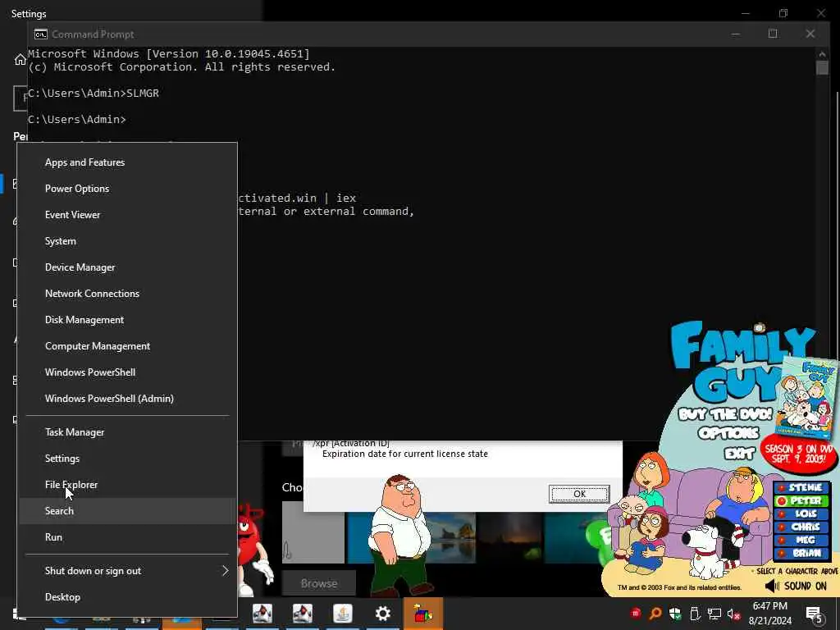The image size is (840, 630).
Task: Click the Command Prompt scrollbar up arrow
Action: click(x=822, y=53)
